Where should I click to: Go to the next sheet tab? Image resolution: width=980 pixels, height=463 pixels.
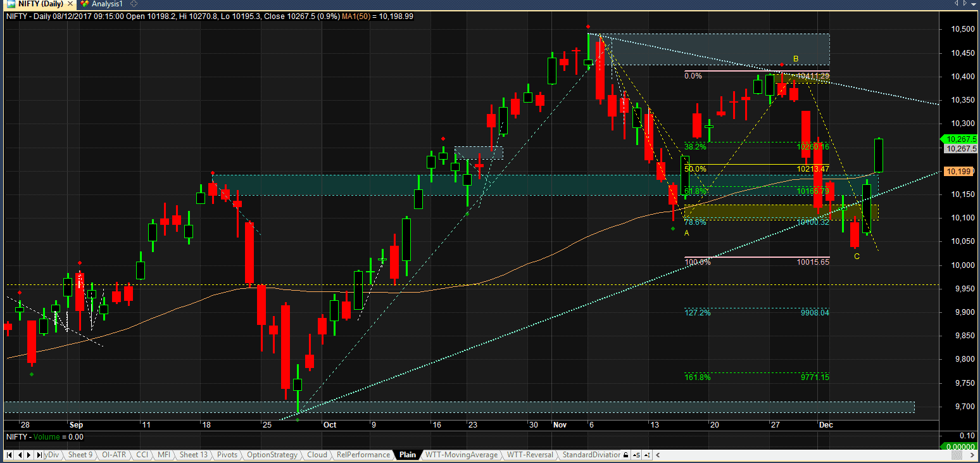(x=28, y=455)
